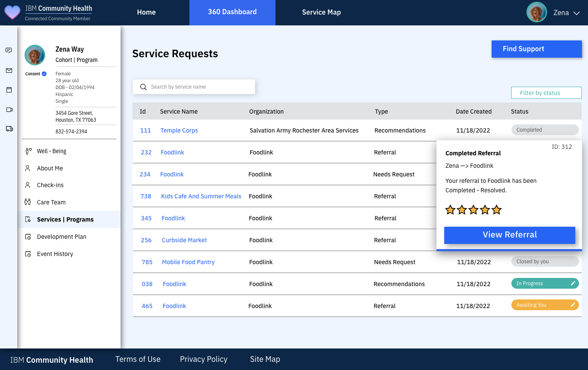Click the first rating star
Image resolution: width=588 pixels, height=370 pixels.
[450, 210]
